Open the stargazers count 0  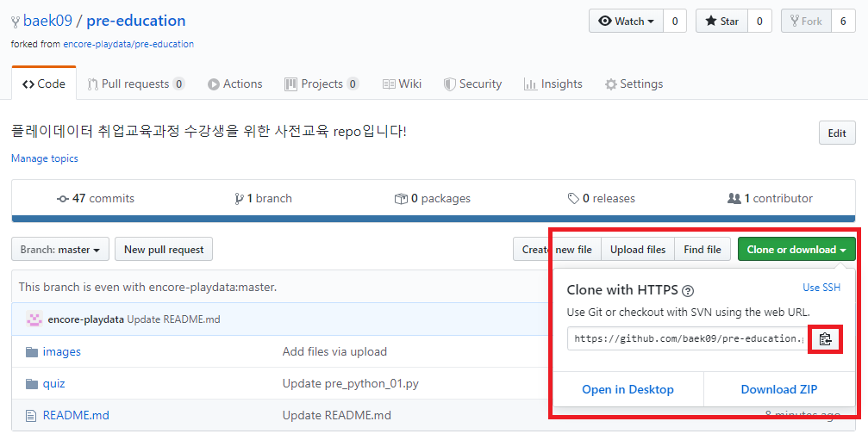[x=759, y=21]
